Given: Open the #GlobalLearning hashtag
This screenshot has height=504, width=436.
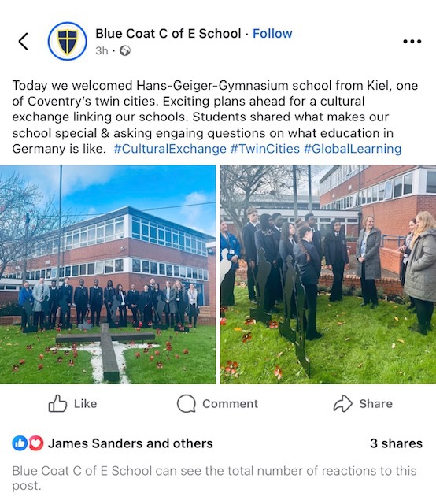Looking at the screenshot, I should (x=353, y=149).
